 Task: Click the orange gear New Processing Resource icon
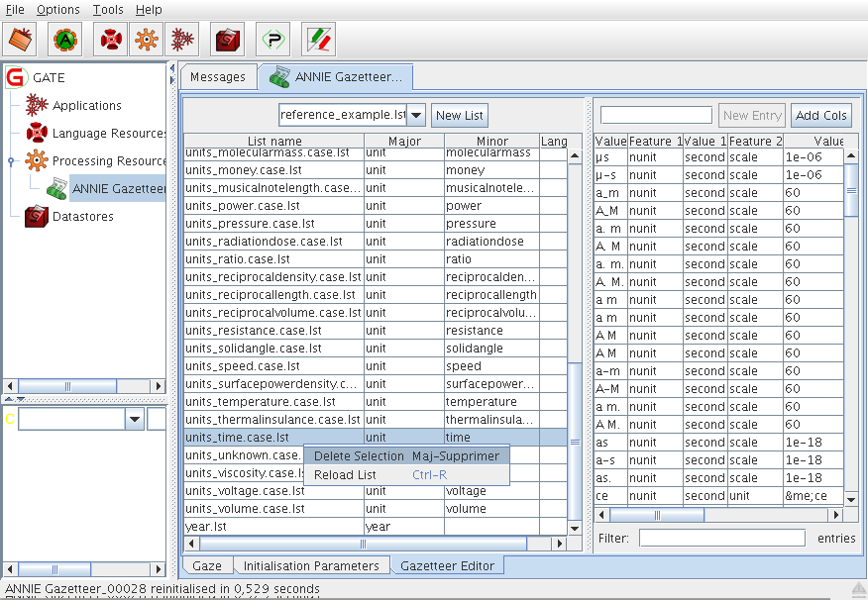click(x=146, y=40)
